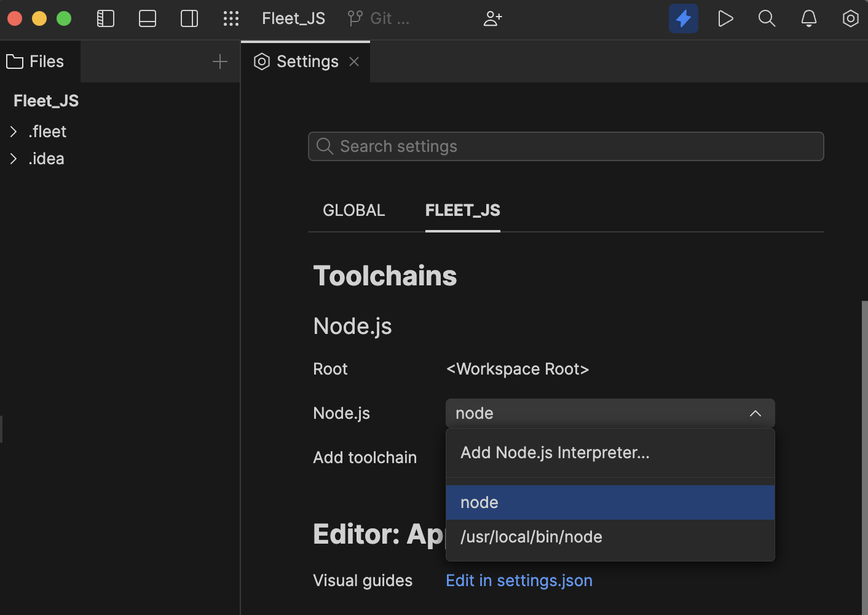Viewport: 868px width, 615px height.
Task: Open search with the magnifier toolbar icon
Action: pyautogui.click(x=767, y=18)
